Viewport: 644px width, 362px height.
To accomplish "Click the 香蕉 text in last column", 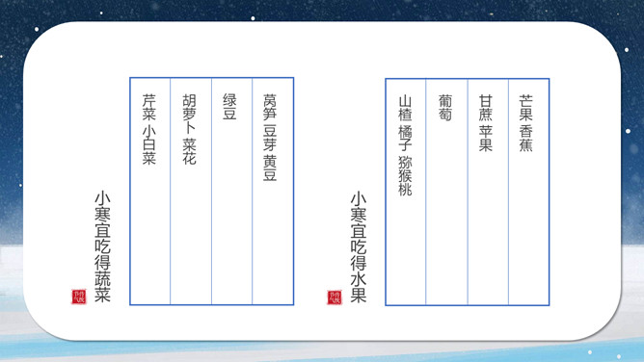I will click(x=526, y=139).
